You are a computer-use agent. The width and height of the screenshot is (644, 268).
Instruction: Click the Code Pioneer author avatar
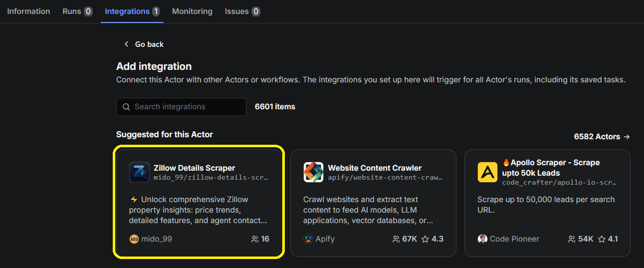click(x=482, y=239)
